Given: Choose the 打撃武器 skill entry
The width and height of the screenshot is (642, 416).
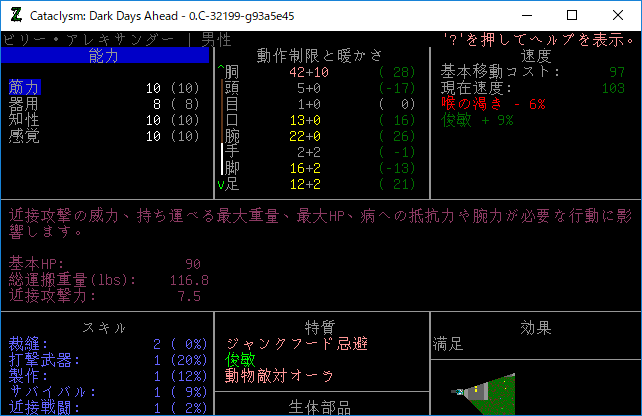Looking at the screenshot, I should tap(42, 360).
